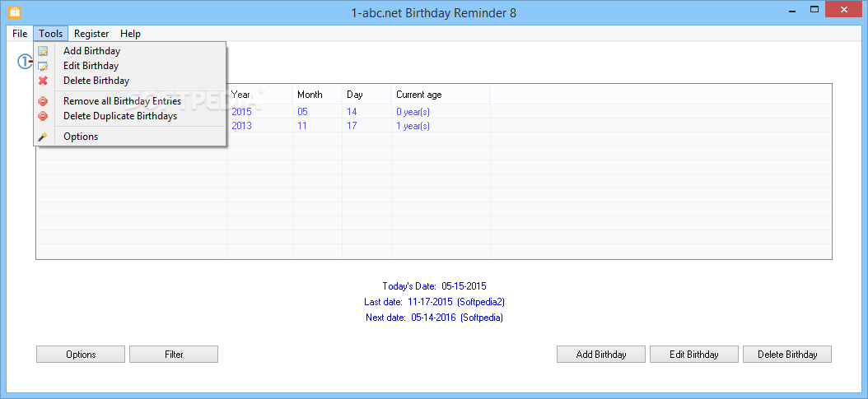Click the red X Delete Birthday icon

tap(43, 81)
